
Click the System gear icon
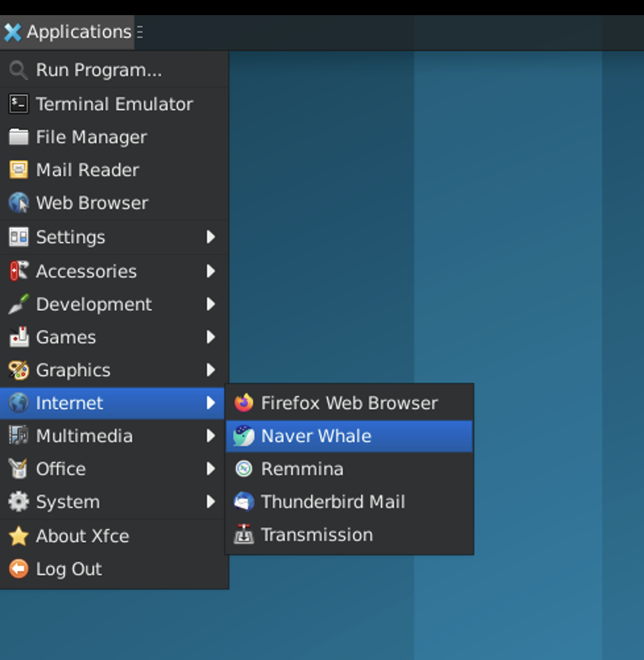click(x=18, y=502)
